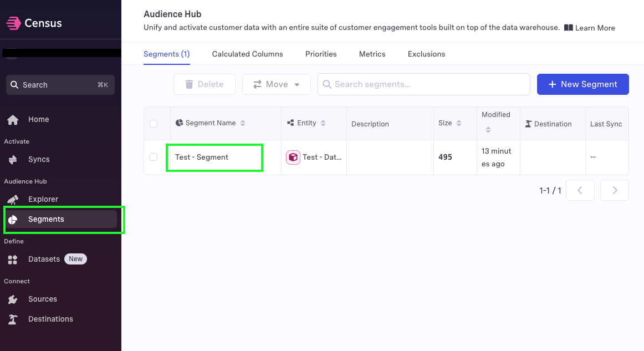
Task: Open Explorer via the telescope icon
Action: coord(13,199)
